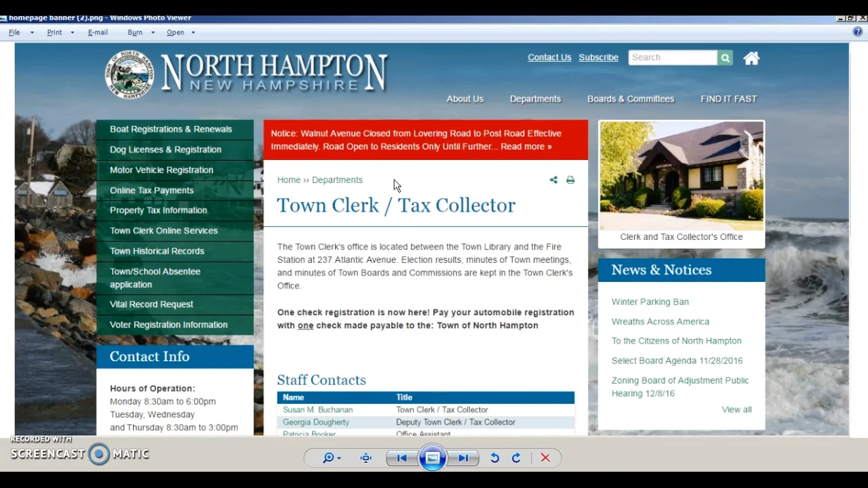Open Voter Registration Information
The image size is (868, 488).
175,325
